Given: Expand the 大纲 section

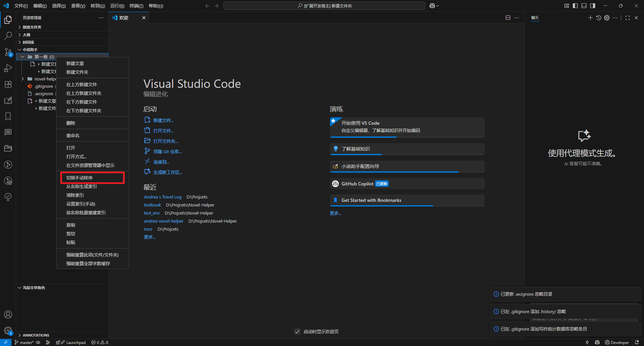Looking at the screenshot, I should pos(26,35).
